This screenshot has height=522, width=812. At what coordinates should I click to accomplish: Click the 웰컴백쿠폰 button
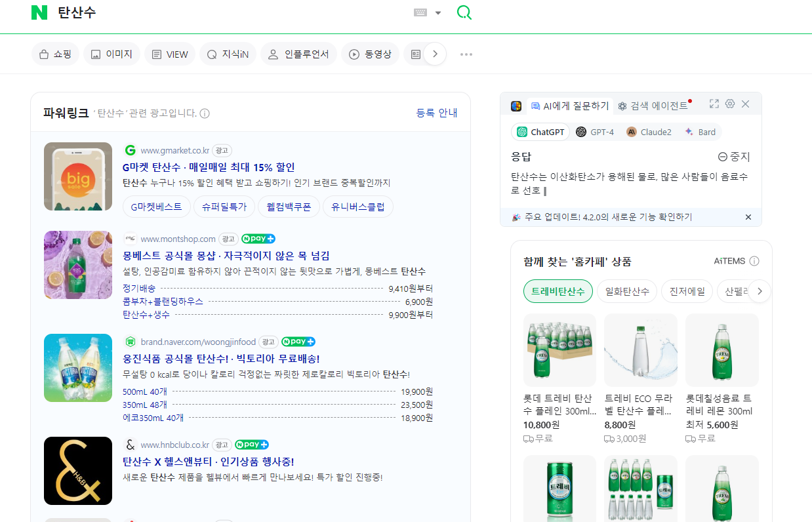(289, 207)
